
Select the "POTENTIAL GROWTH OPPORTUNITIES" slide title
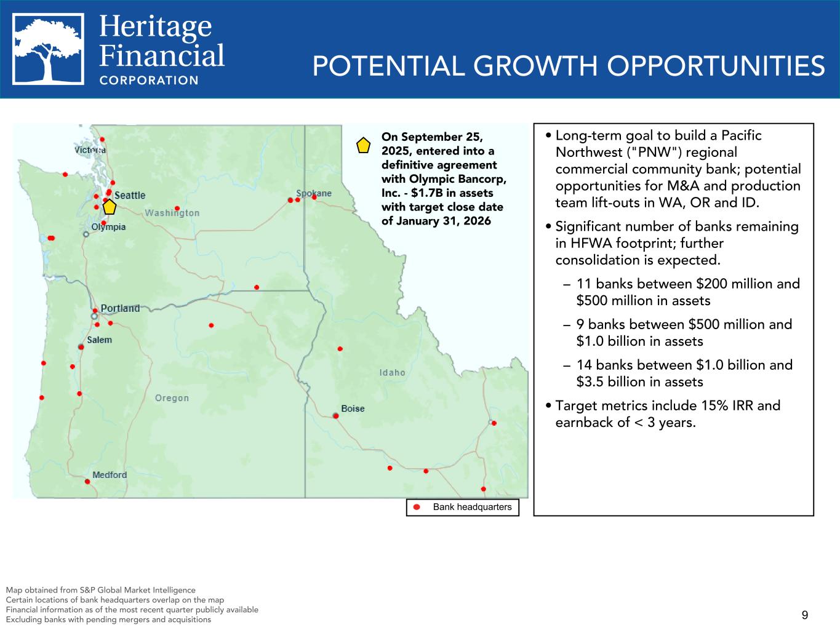[569, 66]
